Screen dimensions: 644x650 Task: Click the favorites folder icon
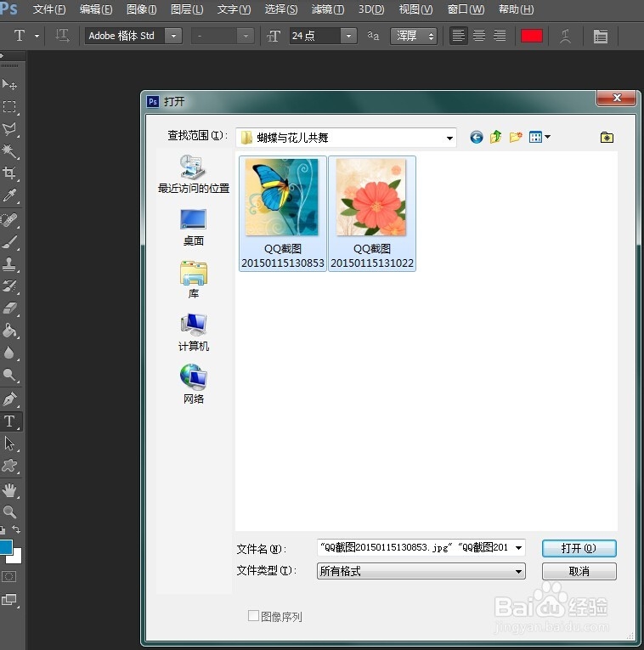coord(607,137)
